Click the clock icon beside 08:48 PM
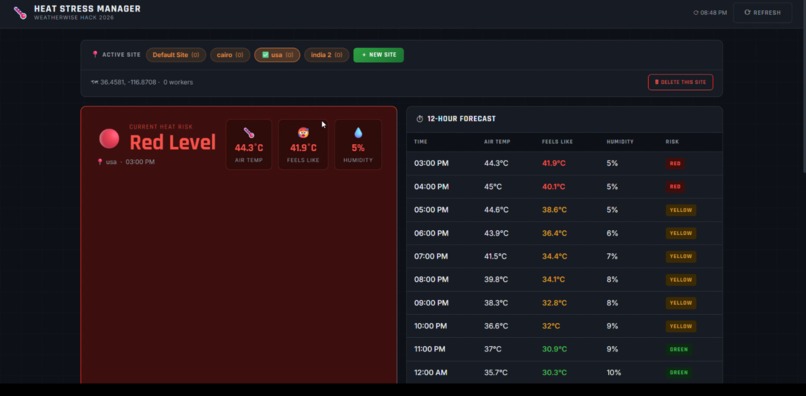806x396 pixels. 696,13
